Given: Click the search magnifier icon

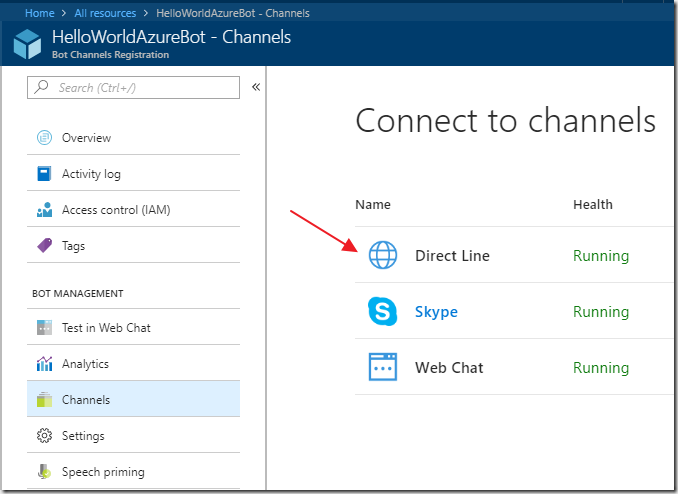Looking at the screenshot, I should click(42, 87).
